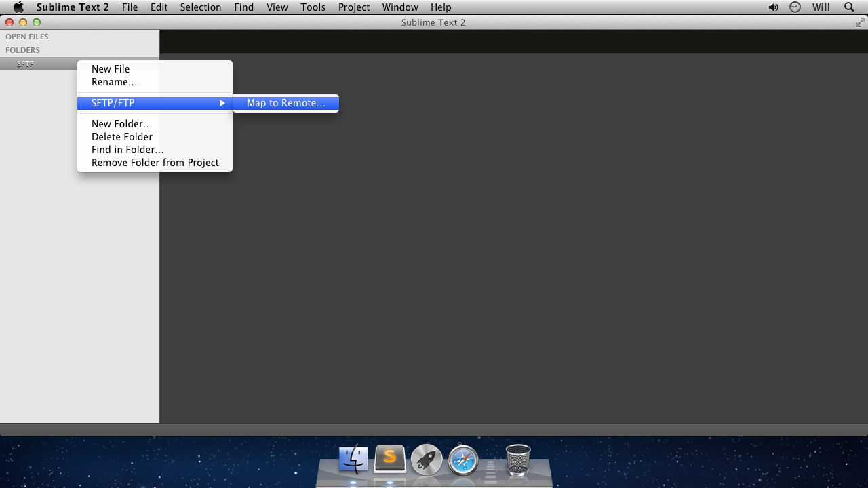
Task: Open the Will user menu
Action: coord(821,7)
